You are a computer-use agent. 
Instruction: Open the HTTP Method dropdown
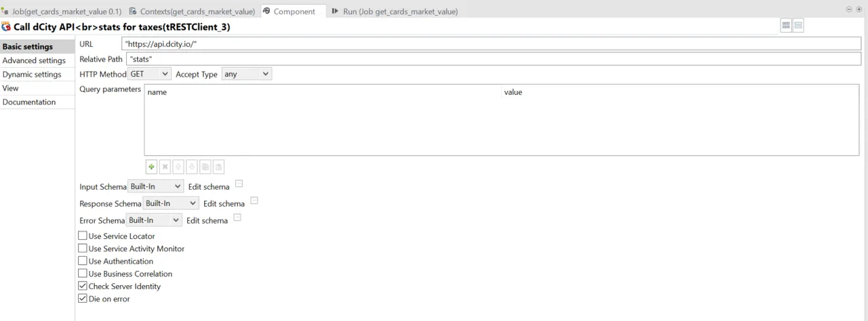pos(149,74)
